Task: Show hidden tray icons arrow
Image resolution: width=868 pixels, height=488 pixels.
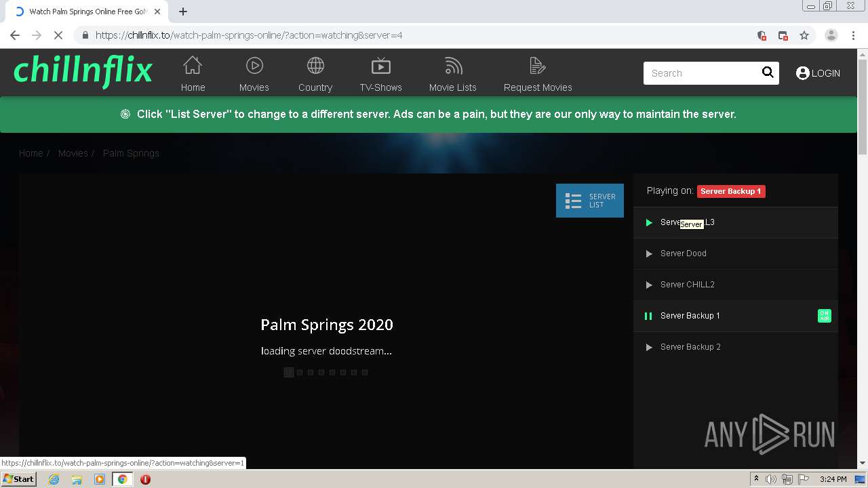Action: click(756, 479)
